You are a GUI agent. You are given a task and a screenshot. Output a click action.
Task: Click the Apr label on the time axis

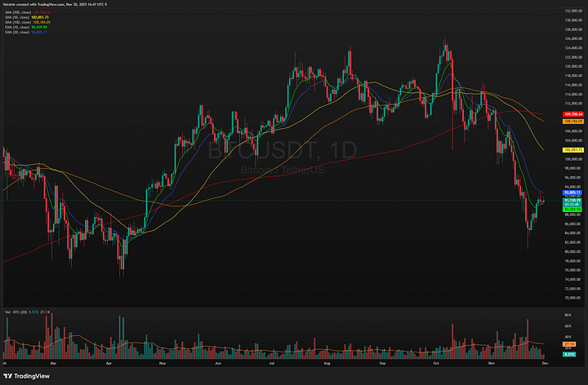pyautogui.click(x=109, y=363)
